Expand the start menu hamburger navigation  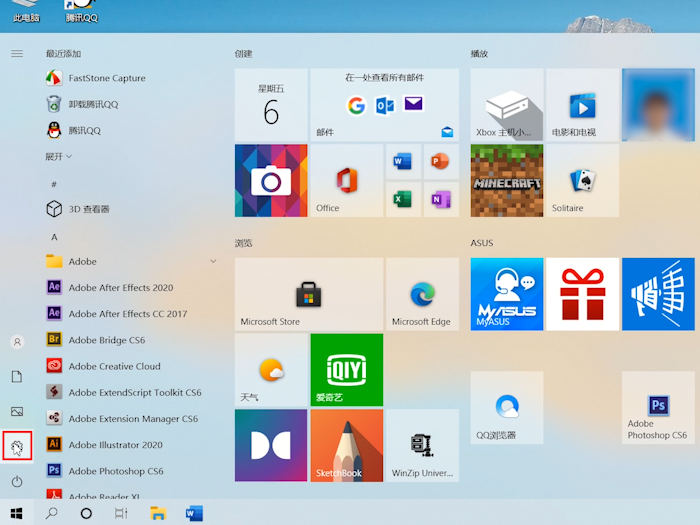click(x=17, y=53)
